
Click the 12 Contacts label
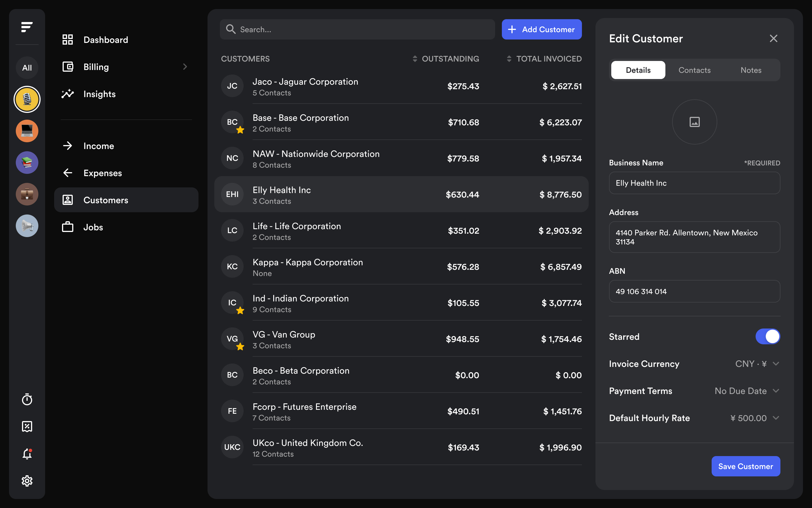(273, 454)
